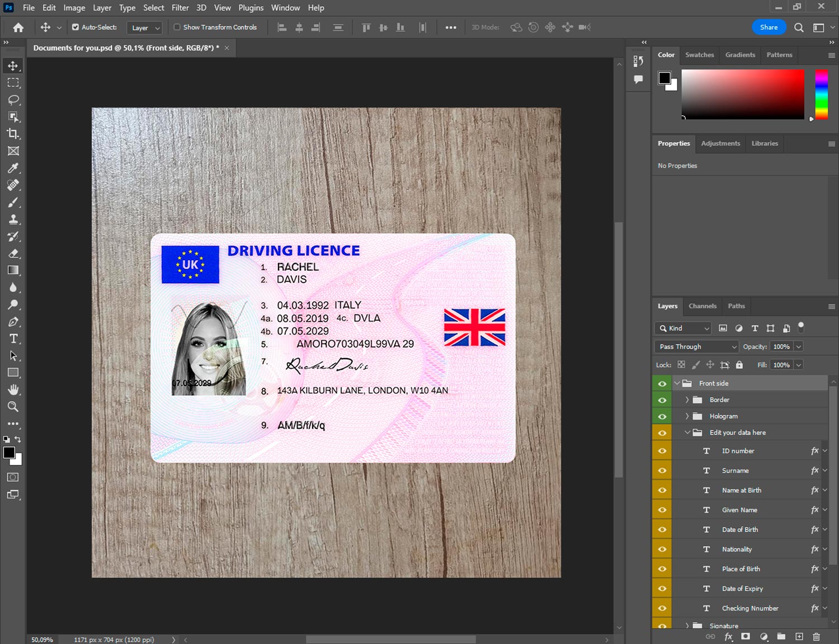Click the delete layer trash icon
The image size is (839, 644).
[816, 637]
